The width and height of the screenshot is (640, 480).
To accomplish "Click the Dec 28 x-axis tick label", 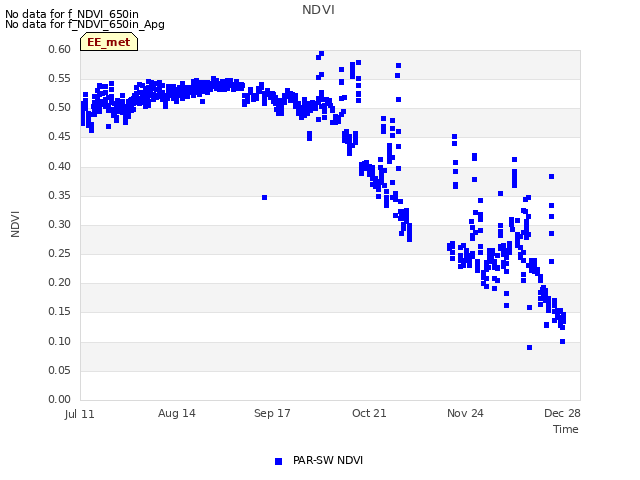I will tap(562, 413).
